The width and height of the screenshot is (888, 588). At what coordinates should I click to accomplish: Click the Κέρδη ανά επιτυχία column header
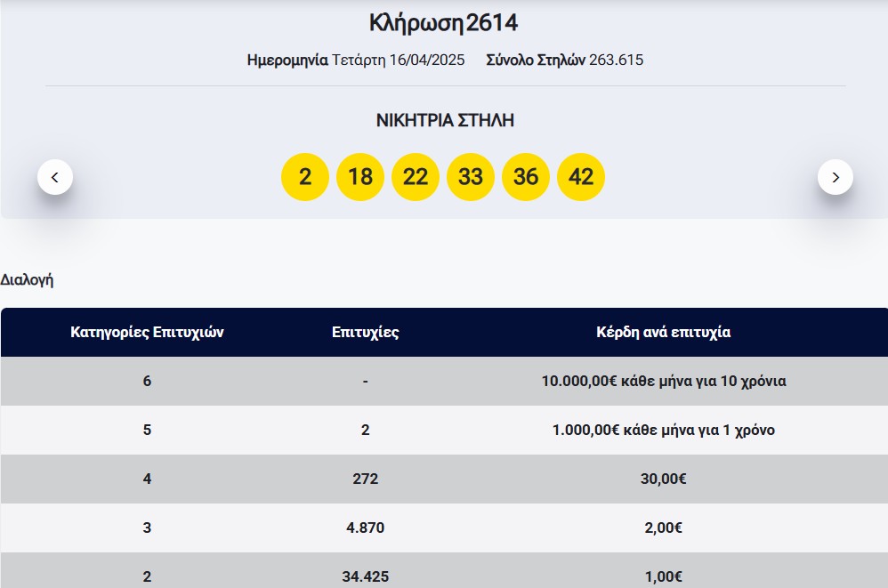coord(663,333)
